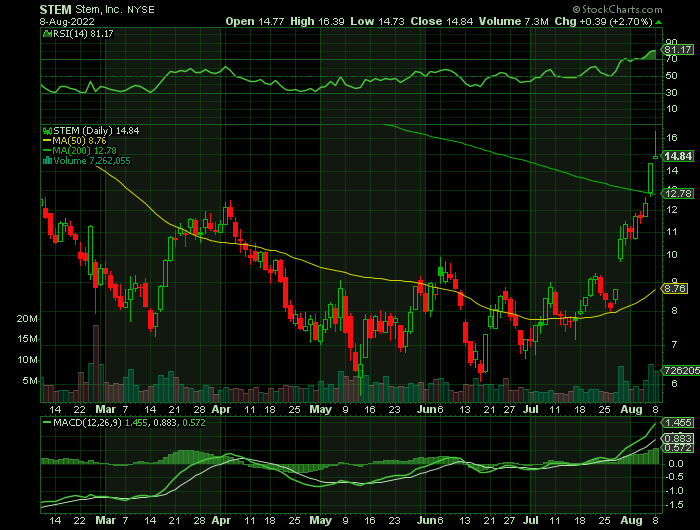Click the -0.5 MACD axis label

click(x=676, y=477)
